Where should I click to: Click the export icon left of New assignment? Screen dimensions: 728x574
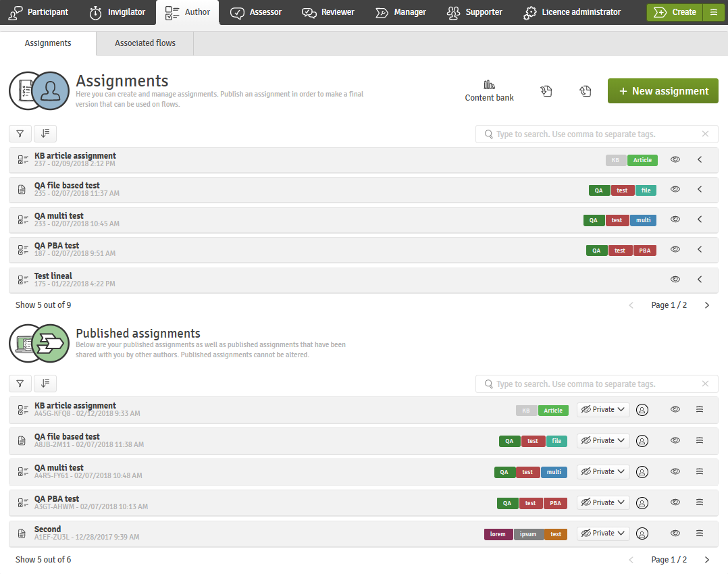[x=585, y=91]
